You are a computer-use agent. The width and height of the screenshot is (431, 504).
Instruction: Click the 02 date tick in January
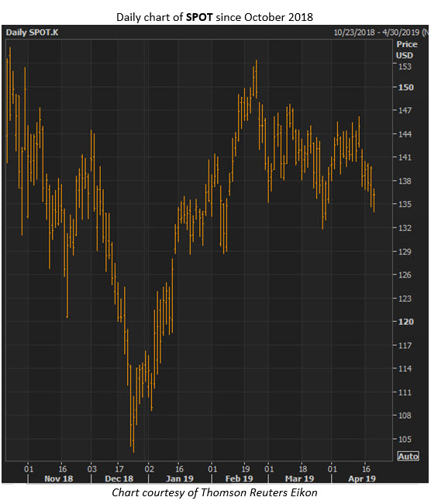(x=149, y=469)
